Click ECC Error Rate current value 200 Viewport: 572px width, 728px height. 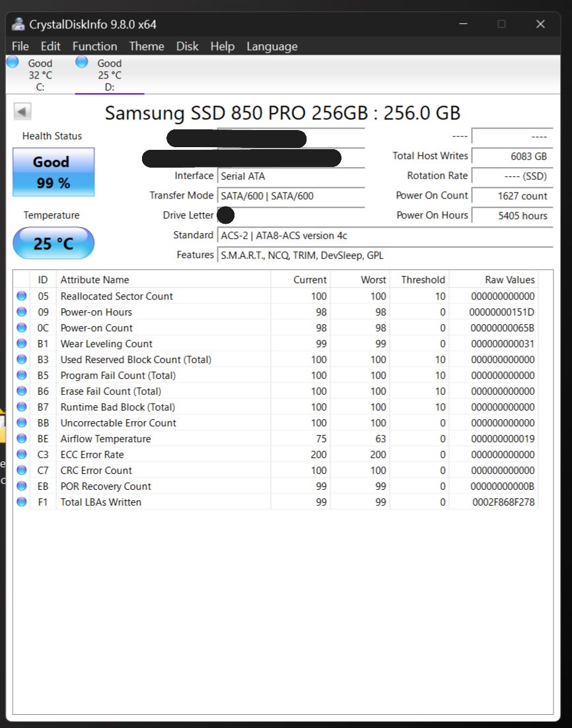319,455
